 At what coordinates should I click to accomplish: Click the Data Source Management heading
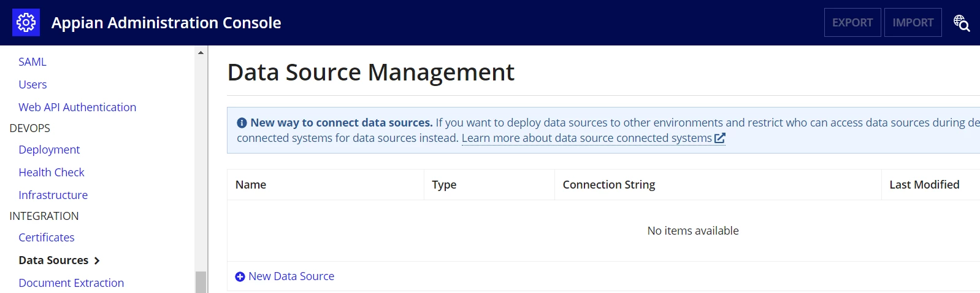(371, 72)
